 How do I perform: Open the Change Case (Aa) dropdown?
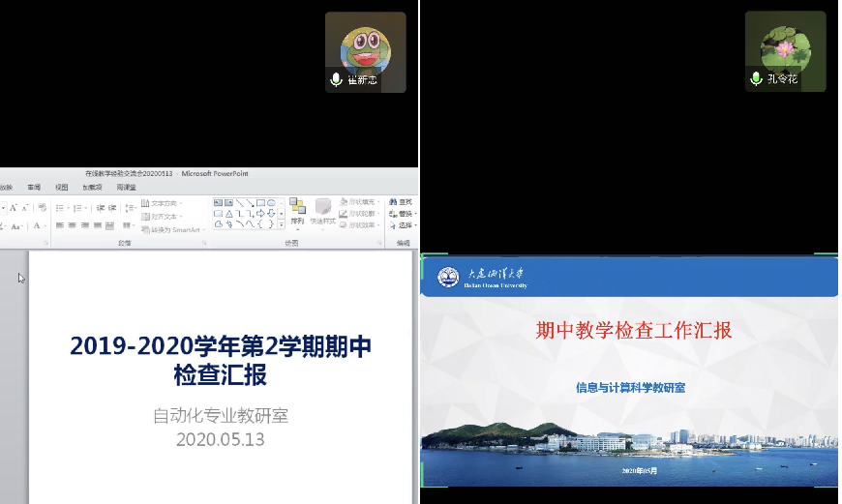(x=15, y=226)
